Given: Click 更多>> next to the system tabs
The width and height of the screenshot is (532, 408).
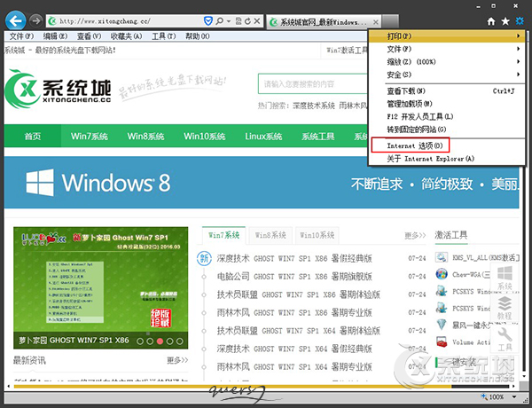Looking at the screenshot, I should pos(415,235).
